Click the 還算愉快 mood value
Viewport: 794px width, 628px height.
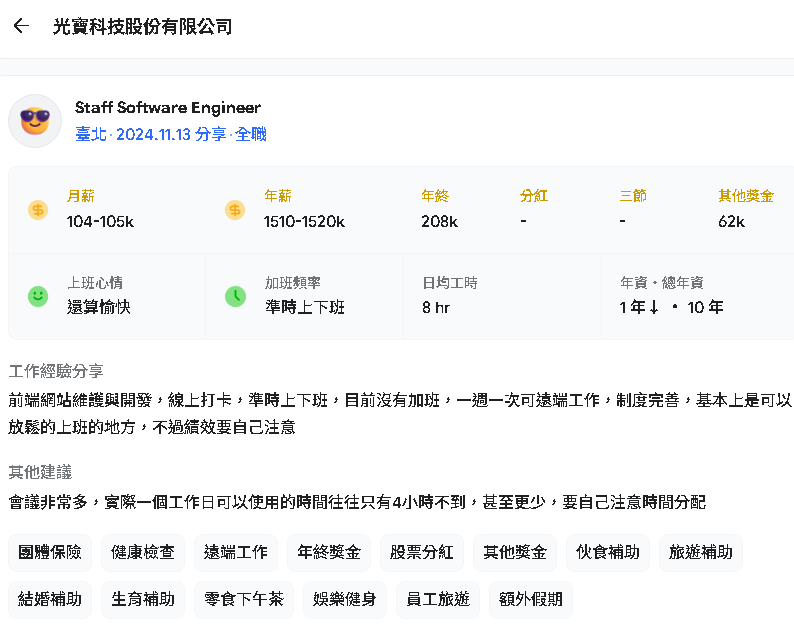99,307
